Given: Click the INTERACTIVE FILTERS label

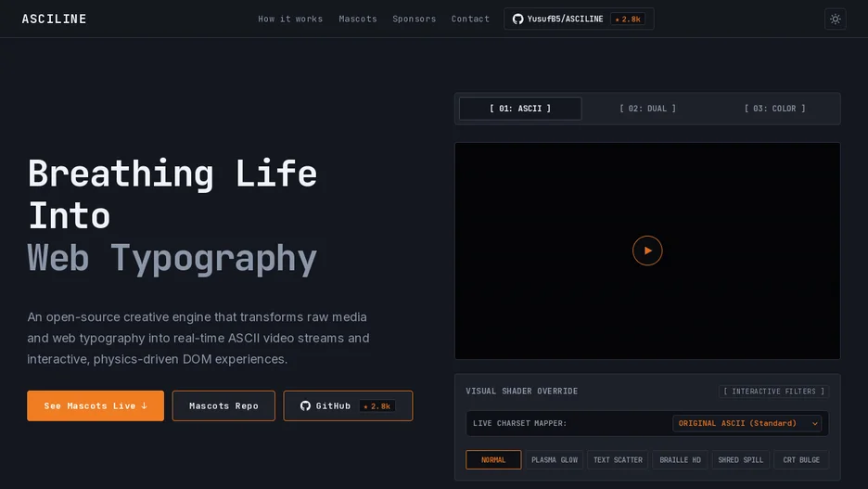Looking at the screenshot, I should pyautogui.click(x=774, y=392).
